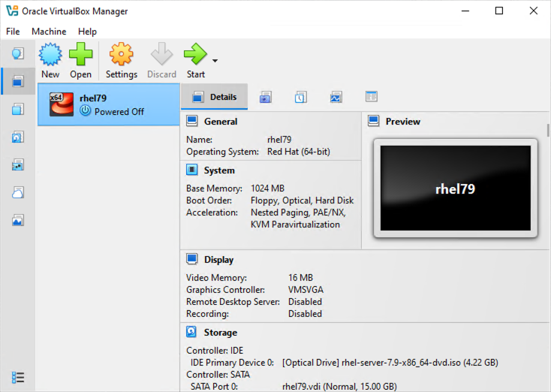Click the Red Hat (64-bit) value

pos(299,152)
